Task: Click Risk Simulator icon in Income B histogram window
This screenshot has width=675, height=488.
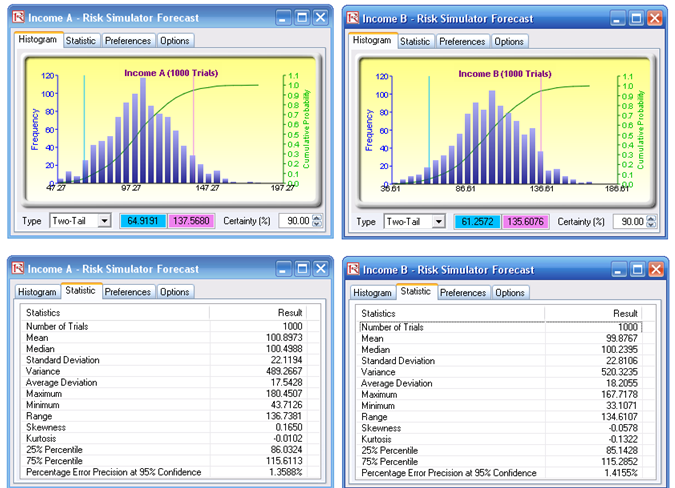Action: coord(353,18)
